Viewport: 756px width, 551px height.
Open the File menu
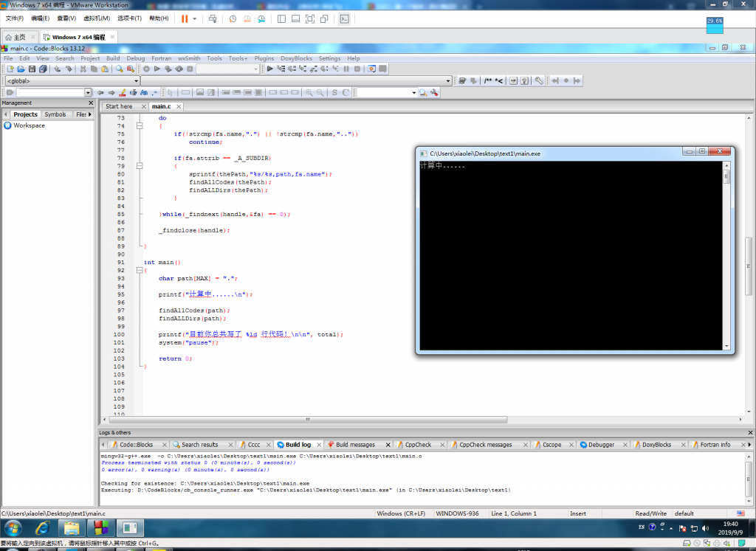click(9, 58)
